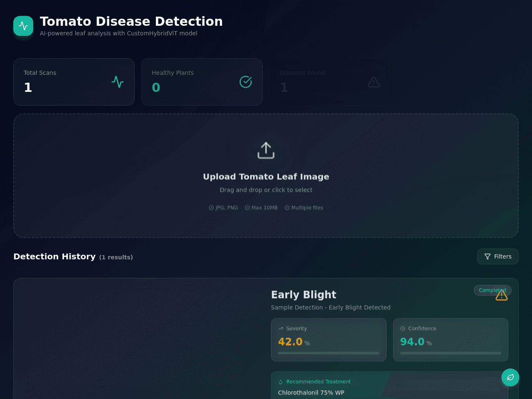Click the upload arrow icon
532x399 pixels.
266,150
